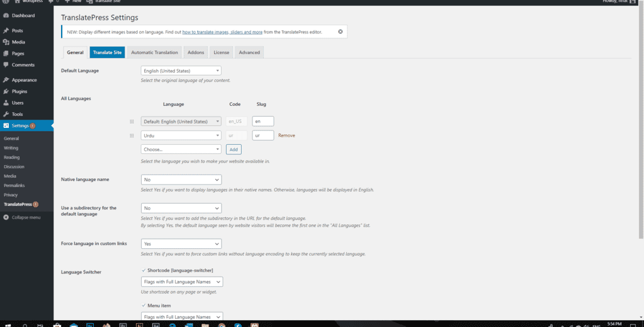Click notification badge next to TranslatePress submenu
The image size is (644, 327).
tap(36, 204)
